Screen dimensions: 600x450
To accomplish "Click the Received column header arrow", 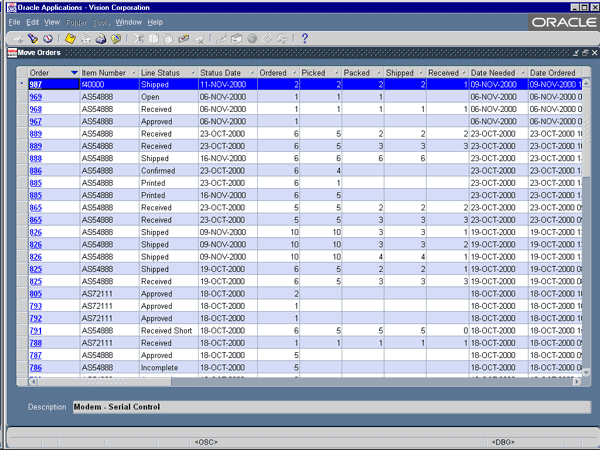I will click(464, 73).
